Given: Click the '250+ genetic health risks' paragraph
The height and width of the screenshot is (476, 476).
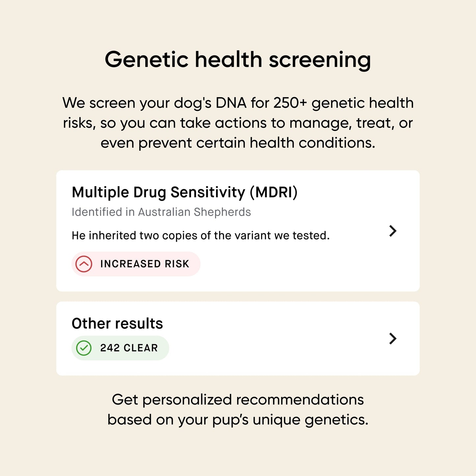Looking at the screenshot, I should tap(238, 103).
